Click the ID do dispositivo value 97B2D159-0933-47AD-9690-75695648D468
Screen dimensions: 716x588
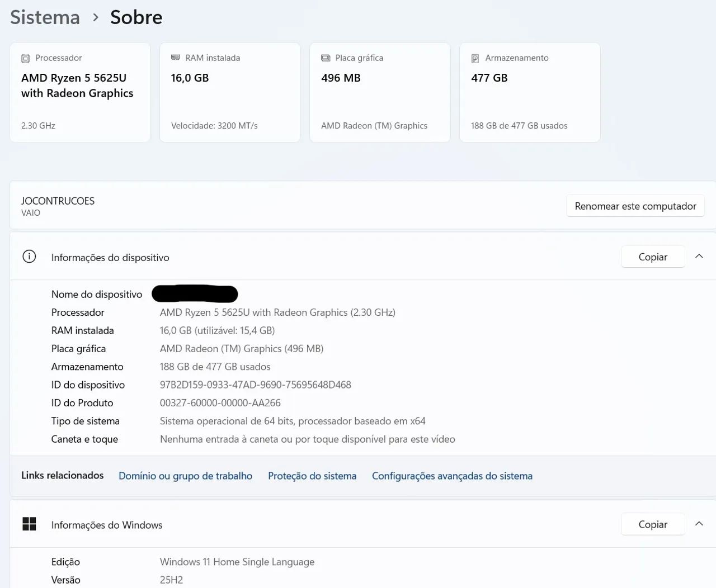(256, 385)
